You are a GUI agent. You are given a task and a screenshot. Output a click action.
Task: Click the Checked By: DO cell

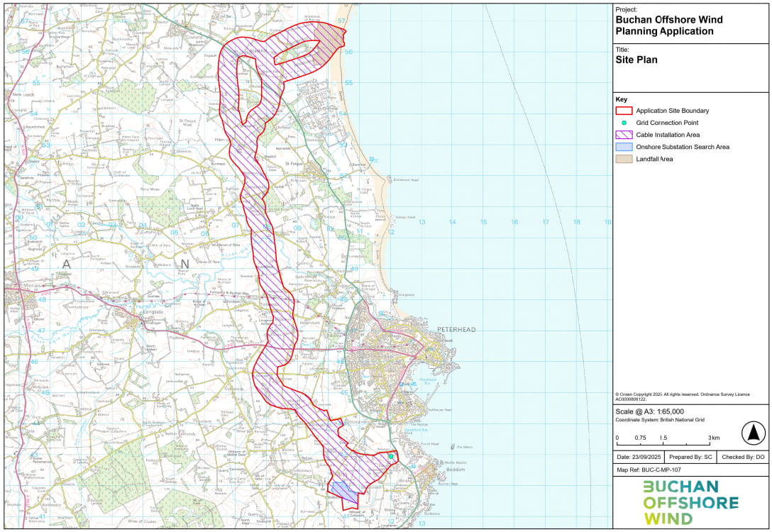(x=742, y=457)
